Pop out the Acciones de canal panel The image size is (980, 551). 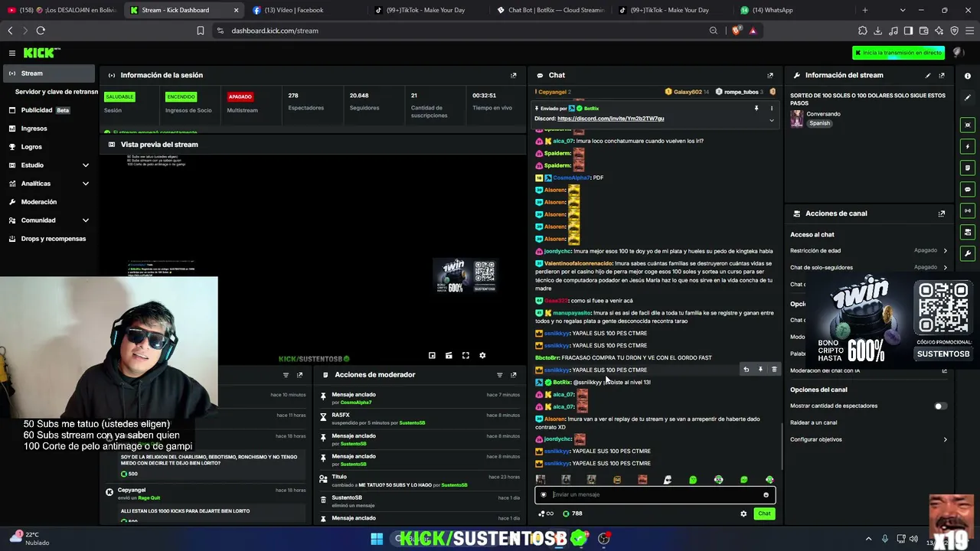coord(942,214)
